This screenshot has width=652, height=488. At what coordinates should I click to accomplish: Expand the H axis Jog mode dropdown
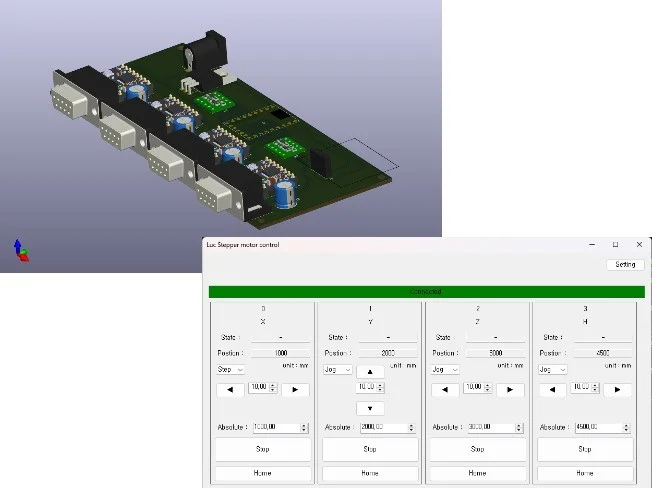[552, 369]
